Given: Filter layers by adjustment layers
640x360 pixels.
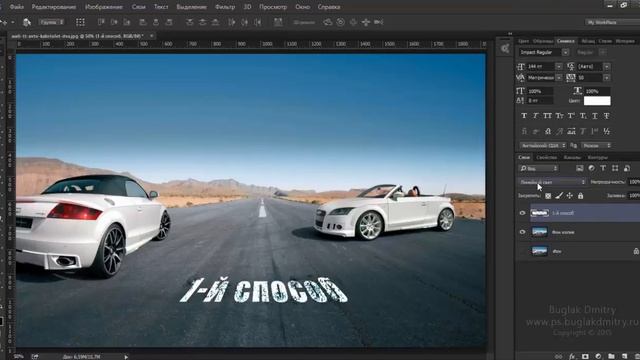Looking at the screenshot, I should click(x=591, y=168).
